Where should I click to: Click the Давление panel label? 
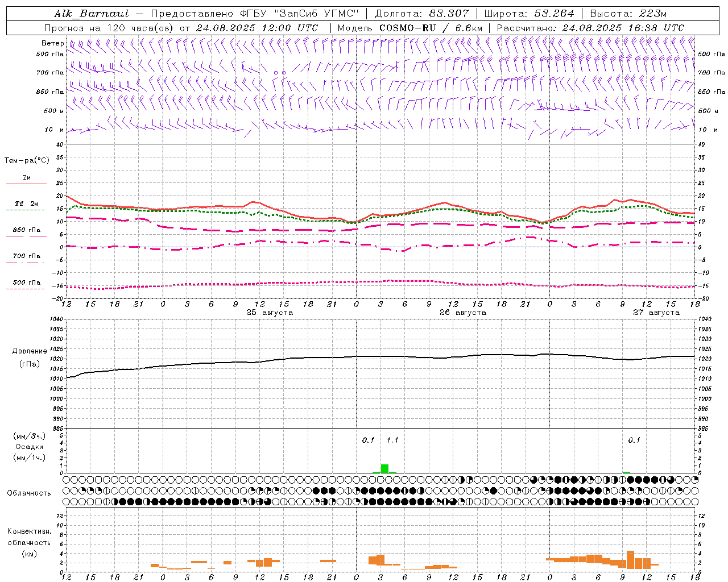coord(29,351)
